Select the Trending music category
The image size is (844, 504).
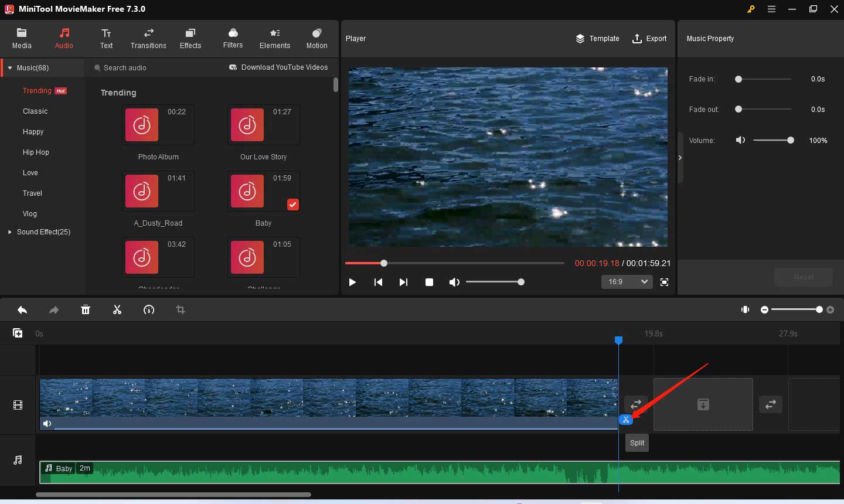44,91
